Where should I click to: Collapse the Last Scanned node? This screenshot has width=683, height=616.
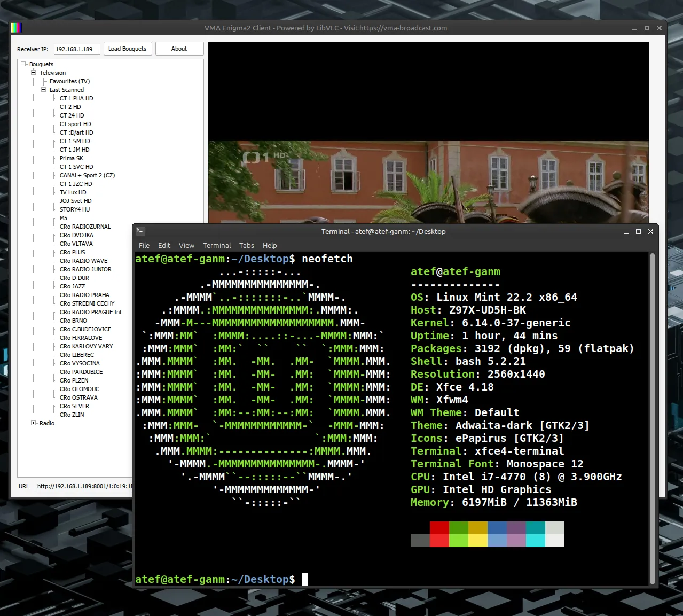click(x=43, y=90)
